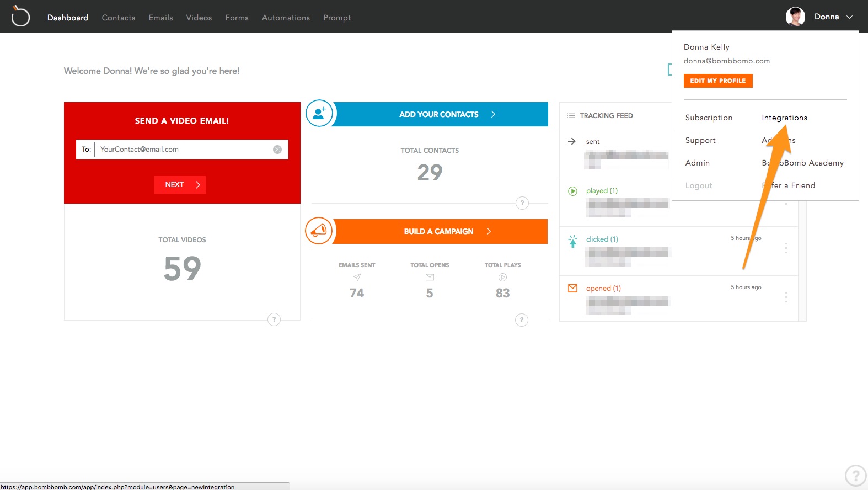Collapse the Donna user menu chevron
The height and width of the screenshot is (490, 868).
click(849, 17)
